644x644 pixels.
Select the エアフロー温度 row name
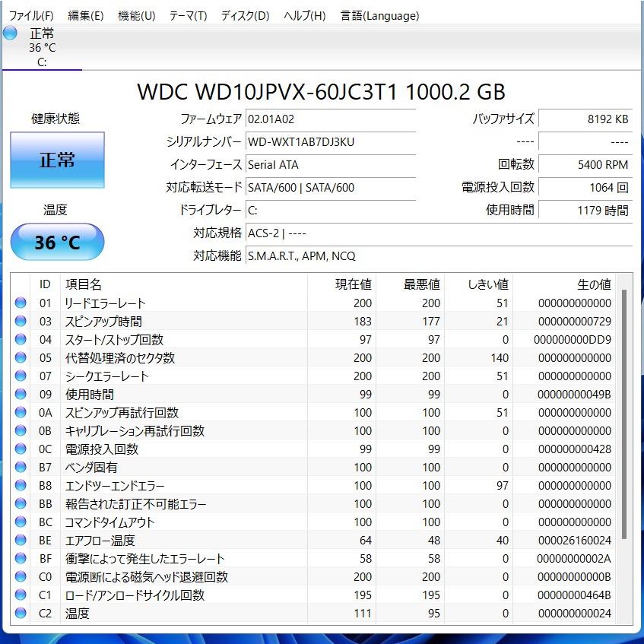100,540
